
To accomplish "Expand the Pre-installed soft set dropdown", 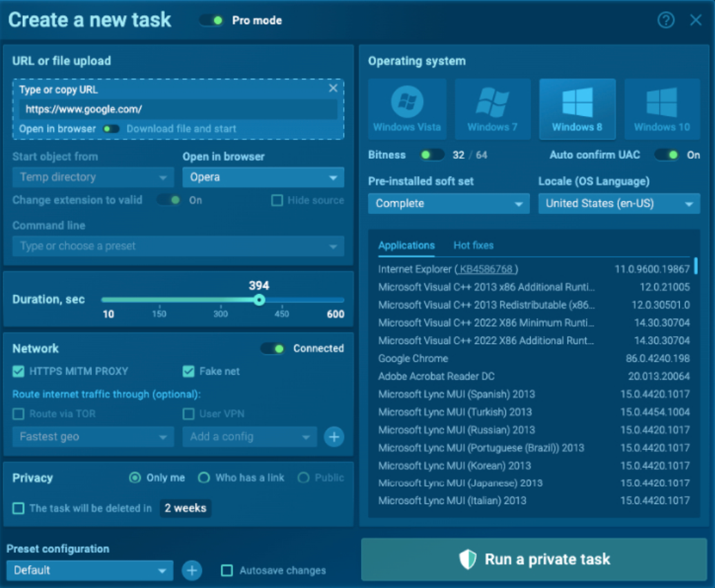I will click(449, 204).
